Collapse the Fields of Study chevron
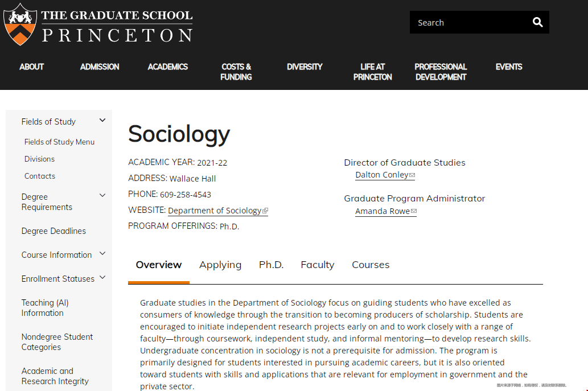The width and height of the screenshot is (588, 391). point(102,120)
